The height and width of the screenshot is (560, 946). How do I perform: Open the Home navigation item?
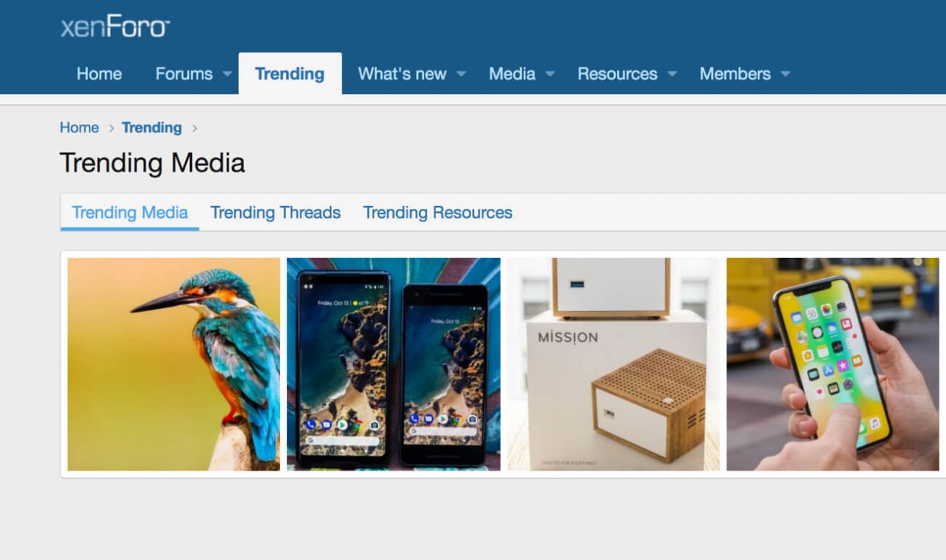tap(99, 74)
